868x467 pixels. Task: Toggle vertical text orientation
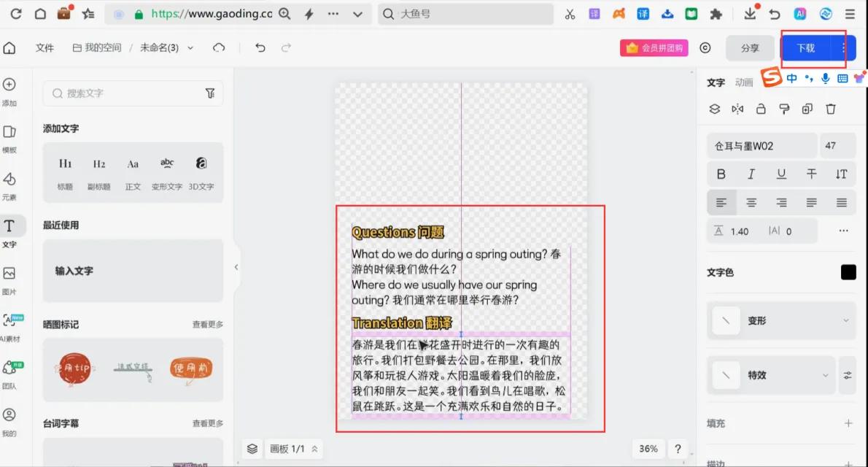[x=841, y=174]
